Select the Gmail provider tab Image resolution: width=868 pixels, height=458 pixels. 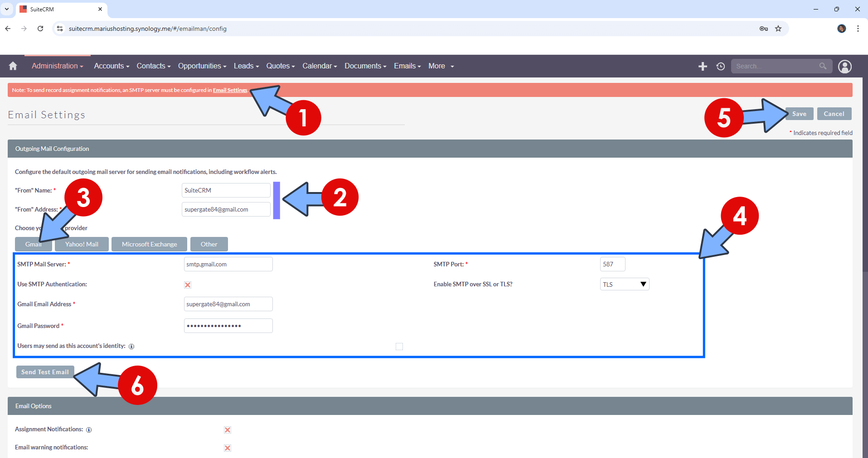(x=34, y=244)
